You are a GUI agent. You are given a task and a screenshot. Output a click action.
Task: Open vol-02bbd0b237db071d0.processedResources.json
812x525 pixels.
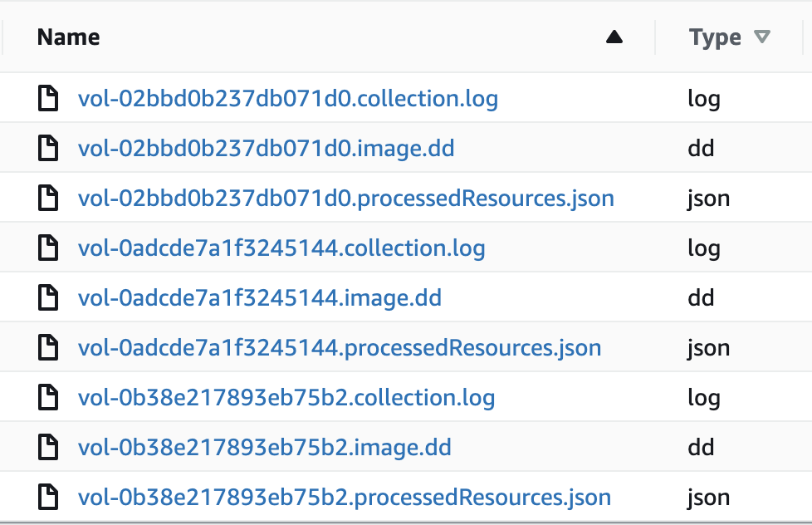346,198
